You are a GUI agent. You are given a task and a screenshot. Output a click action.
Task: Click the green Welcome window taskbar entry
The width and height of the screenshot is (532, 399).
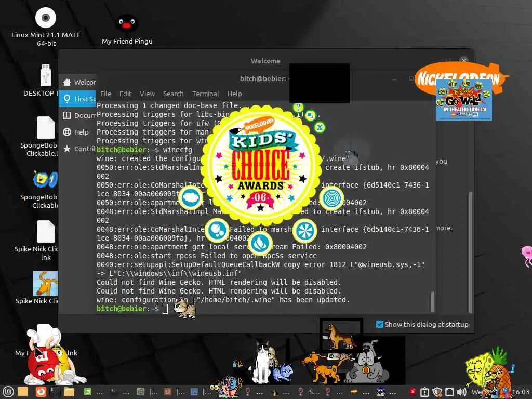(x=93, y=392)
